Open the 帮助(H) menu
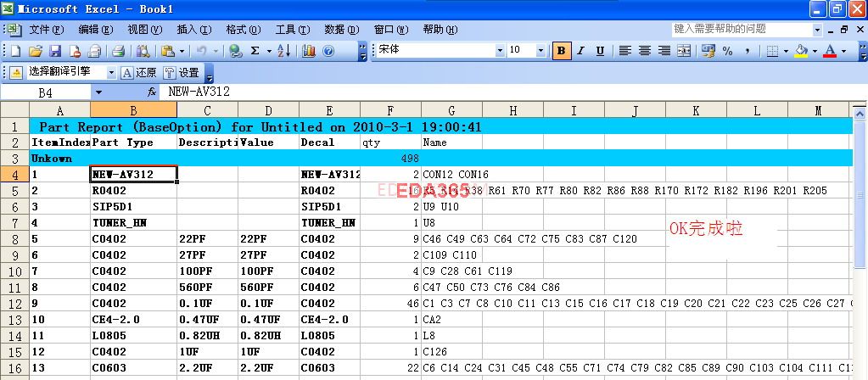 (440, 30)
